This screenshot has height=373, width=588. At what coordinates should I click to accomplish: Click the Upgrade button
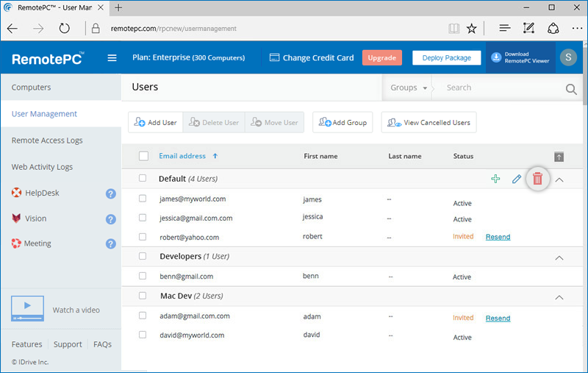381,58
